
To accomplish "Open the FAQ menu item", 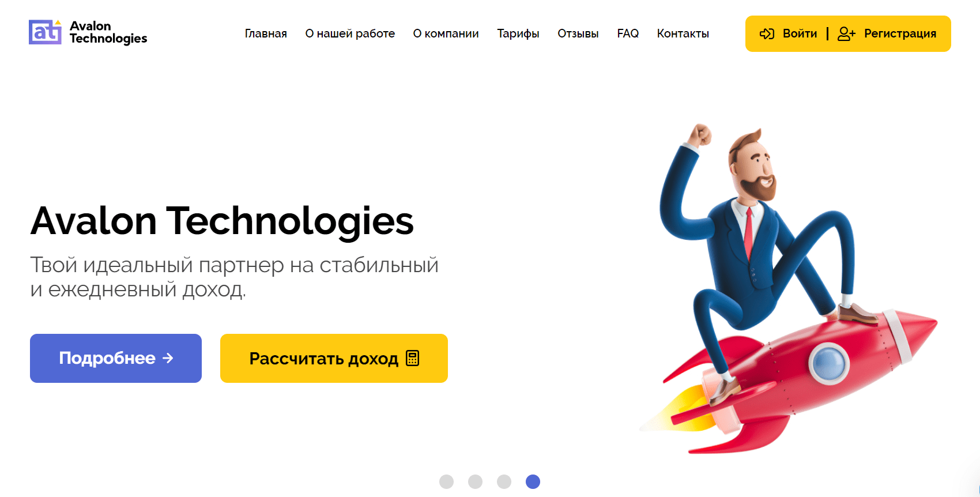I will [628, 33].
